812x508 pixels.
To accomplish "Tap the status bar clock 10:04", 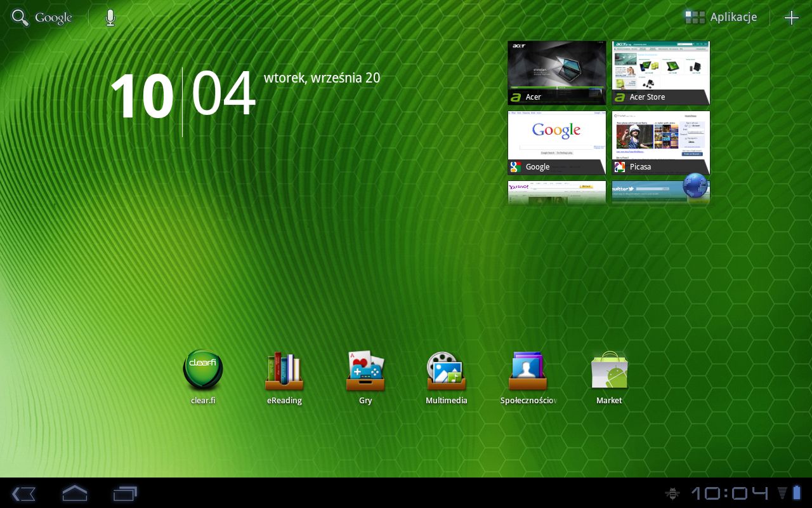I will click(x=730, y=493).
